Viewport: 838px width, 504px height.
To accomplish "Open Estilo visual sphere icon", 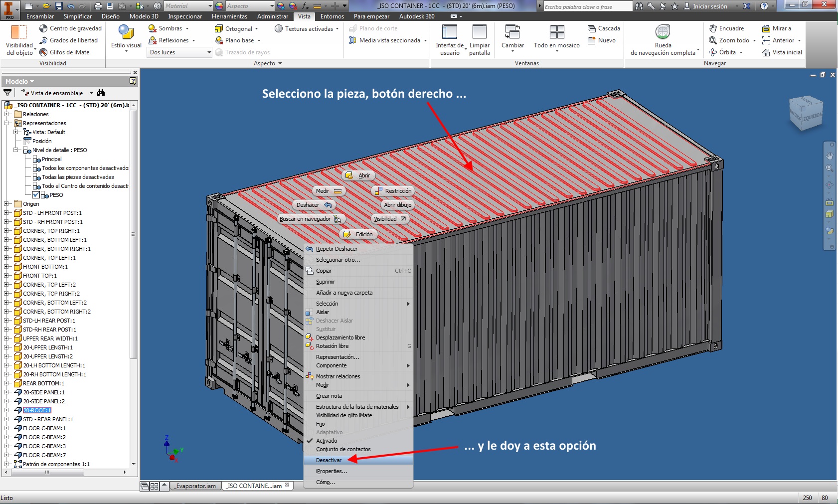I will click(126, 32).
